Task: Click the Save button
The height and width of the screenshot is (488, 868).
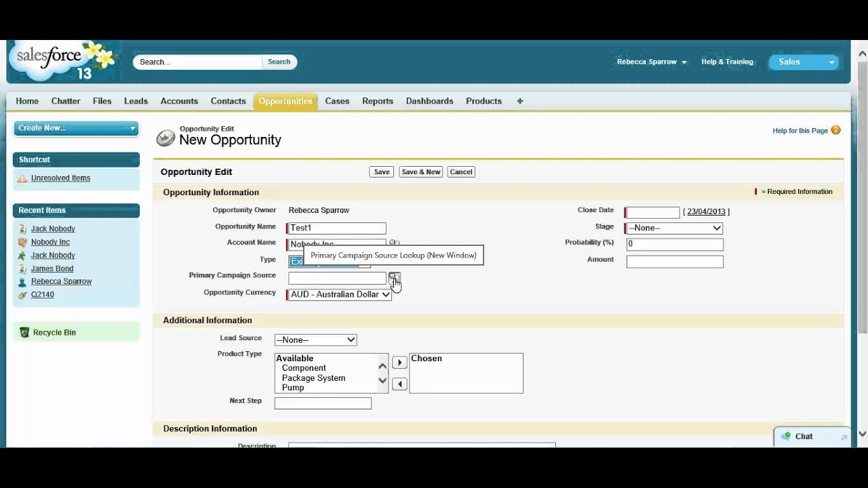Action: pos(382,172)
